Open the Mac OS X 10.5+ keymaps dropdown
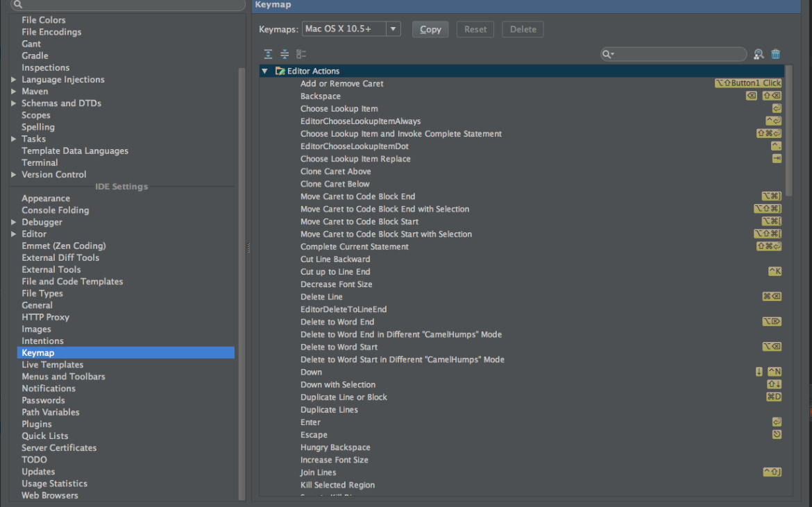This screenshot has height=507, width=812. coord(393,29)
